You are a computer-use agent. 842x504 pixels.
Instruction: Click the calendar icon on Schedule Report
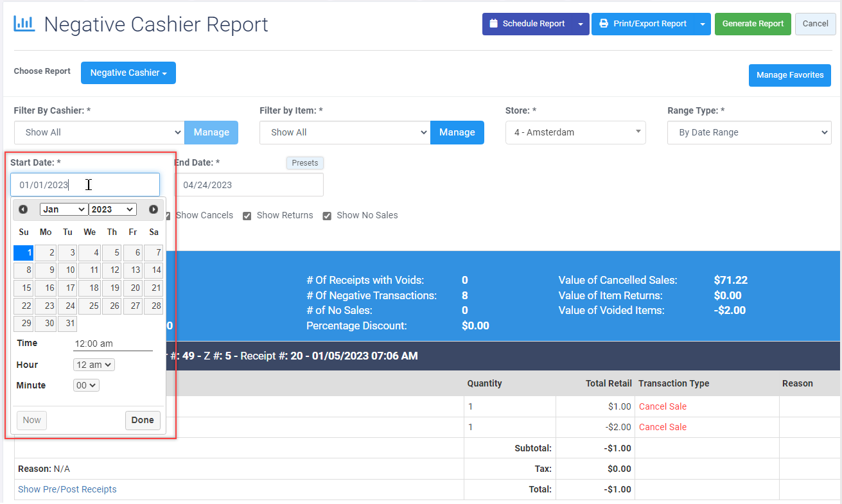click(x=493, y=24)
